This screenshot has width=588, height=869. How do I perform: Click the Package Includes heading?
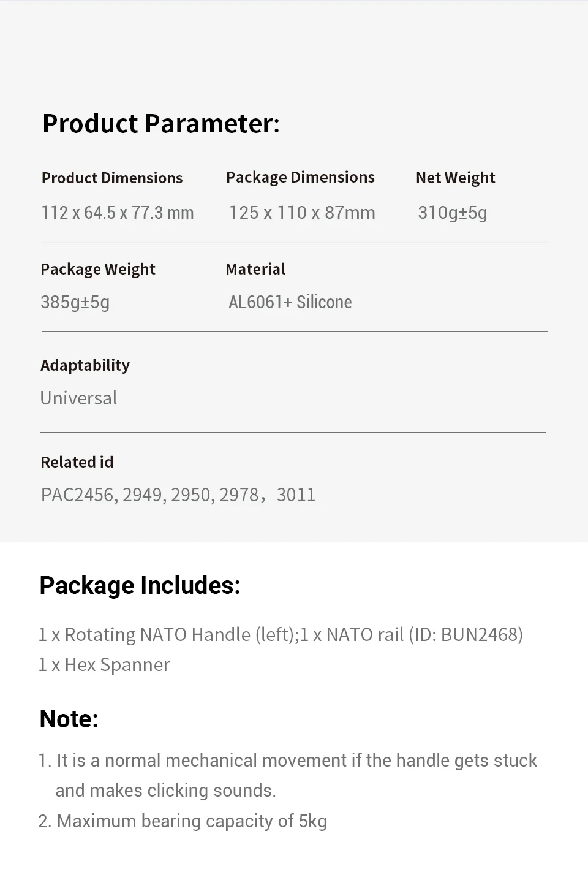pos(140,586)
